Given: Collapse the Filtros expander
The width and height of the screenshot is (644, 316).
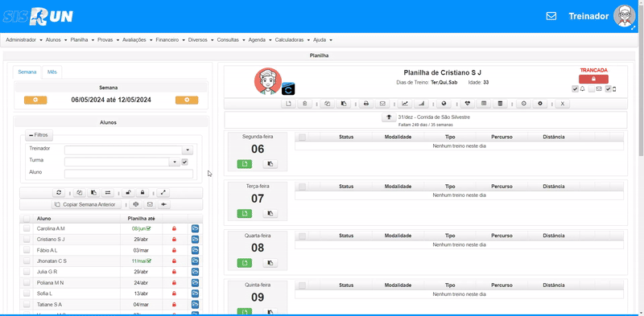Looking at the screenshot, I should 39,134.
